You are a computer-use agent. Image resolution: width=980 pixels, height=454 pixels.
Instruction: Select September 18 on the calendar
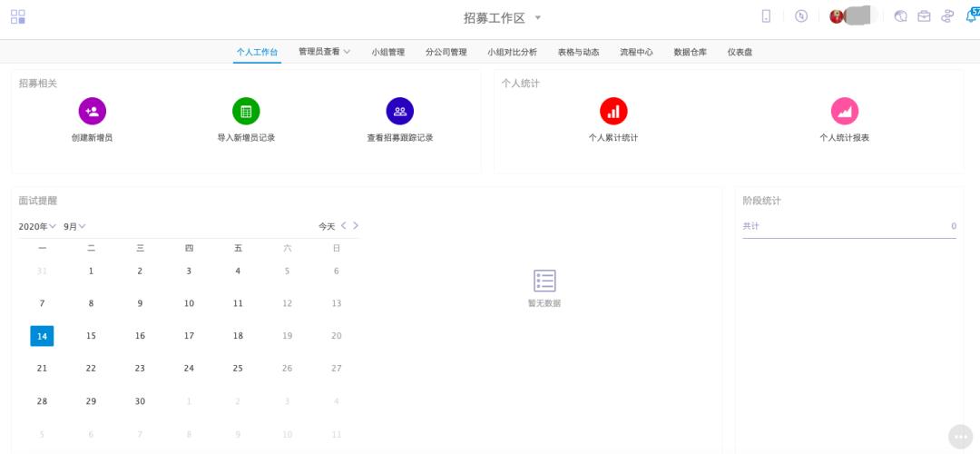pos(238,336)
